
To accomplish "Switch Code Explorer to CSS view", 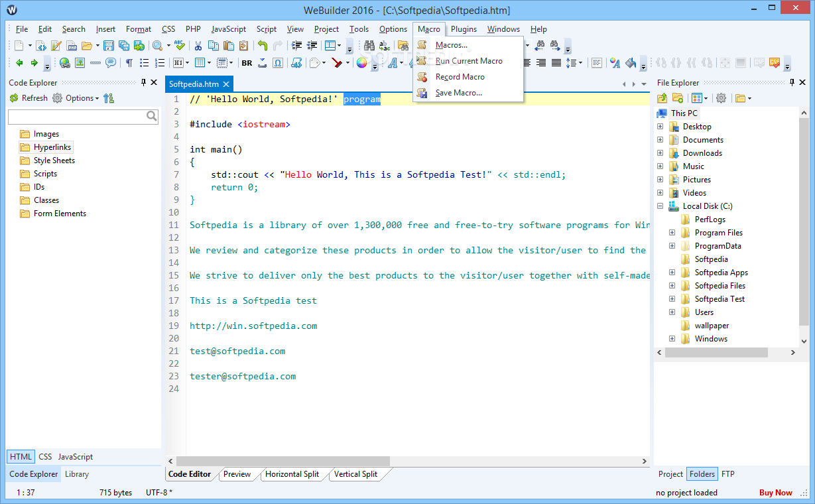I will [45, 457].
